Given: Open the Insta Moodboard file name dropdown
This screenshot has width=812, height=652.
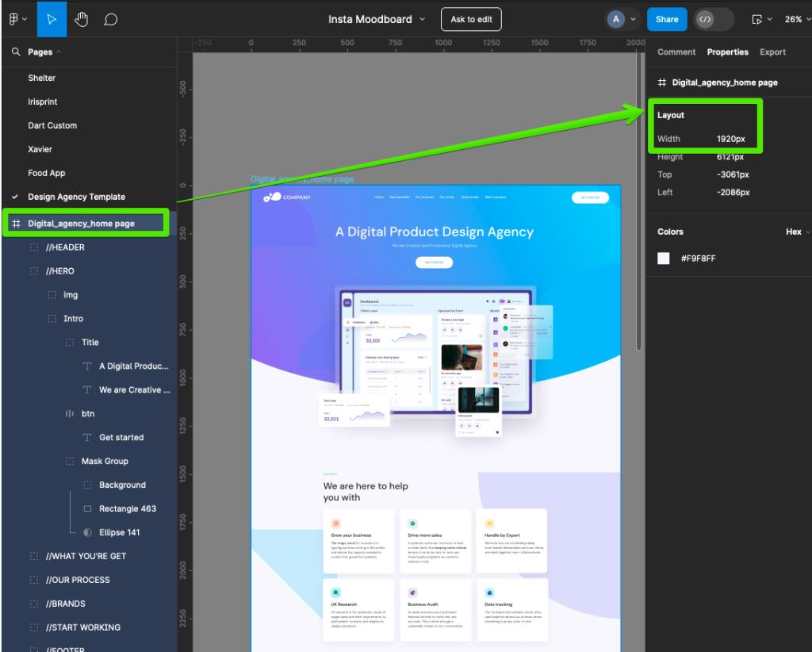Looking at the screenshot, I should [x=423, y=19].
